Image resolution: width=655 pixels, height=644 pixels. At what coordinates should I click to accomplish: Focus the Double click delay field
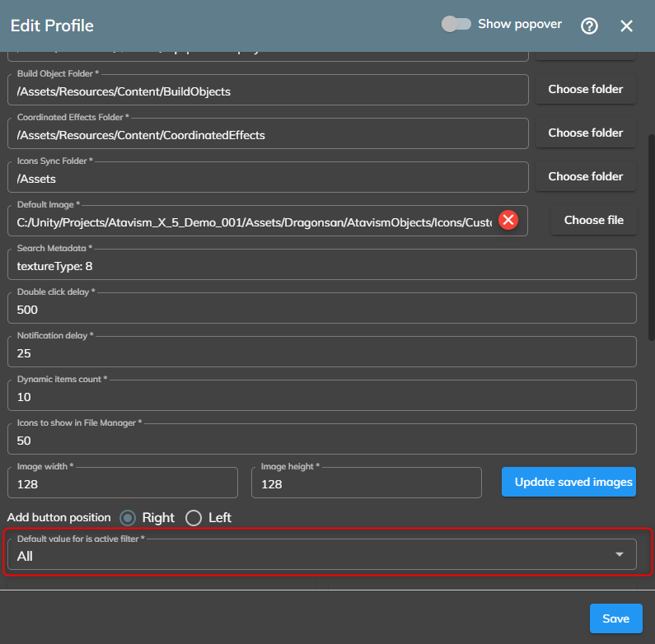[321, 310]
